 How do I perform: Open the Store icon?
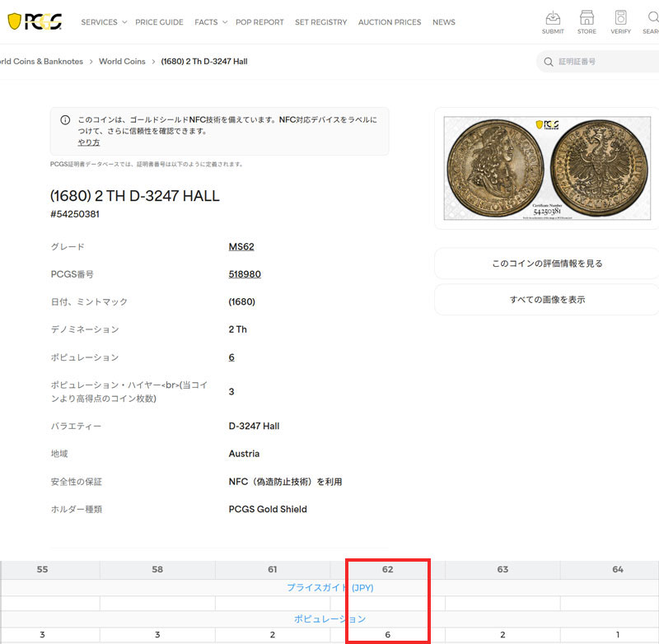point(587,23)
